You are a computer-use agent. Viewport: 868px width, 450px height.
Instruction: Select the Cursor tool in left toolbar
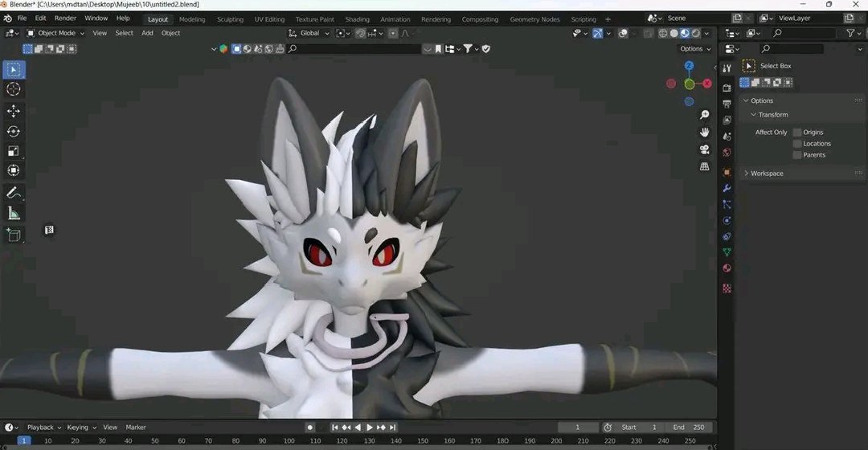(x=14, y=89)
